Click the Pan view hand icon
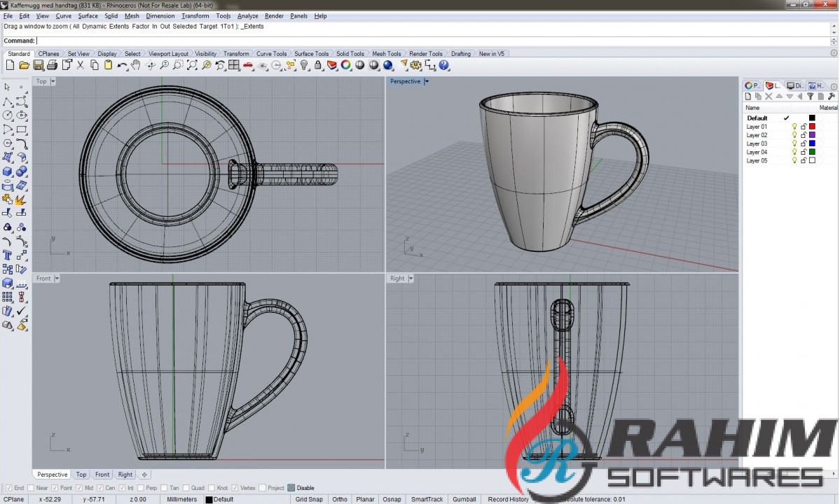Image resolution: width=840 pixels, height=504 pixels. pos(136,65)
